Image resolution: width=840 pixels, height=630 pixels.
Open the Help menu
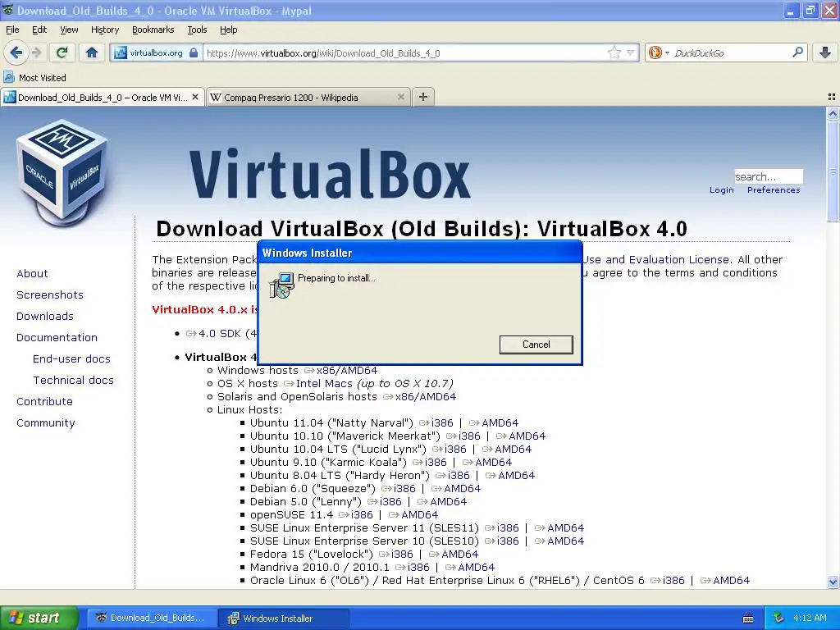[228, 30]
